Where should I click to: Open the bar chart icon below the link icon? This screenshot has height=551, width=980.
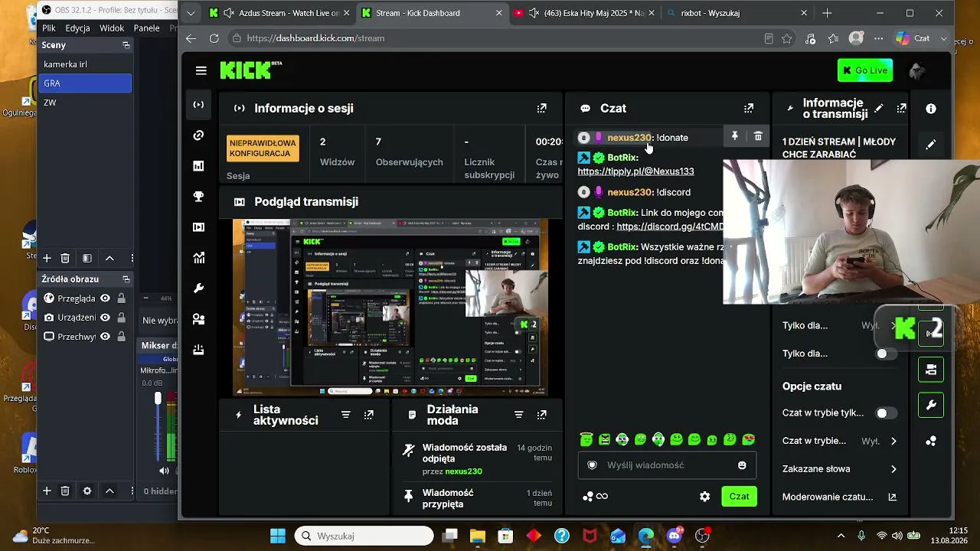199,166
